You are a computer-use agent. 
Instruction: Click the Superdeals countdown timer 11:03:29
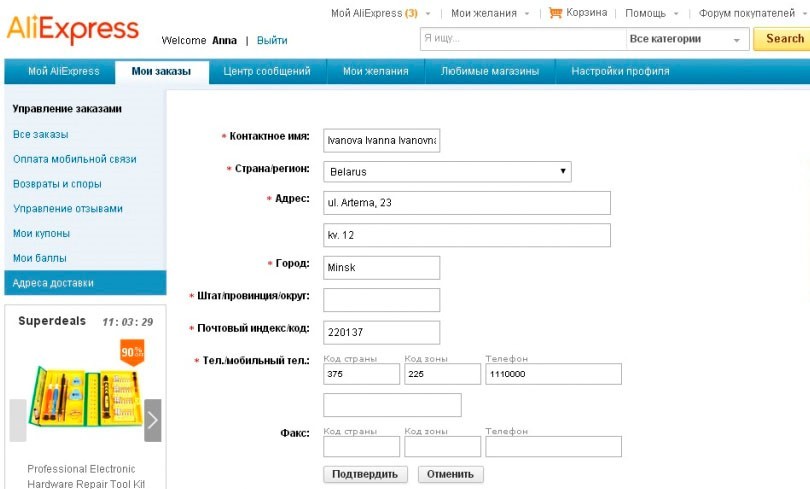[x=128, y=322]
